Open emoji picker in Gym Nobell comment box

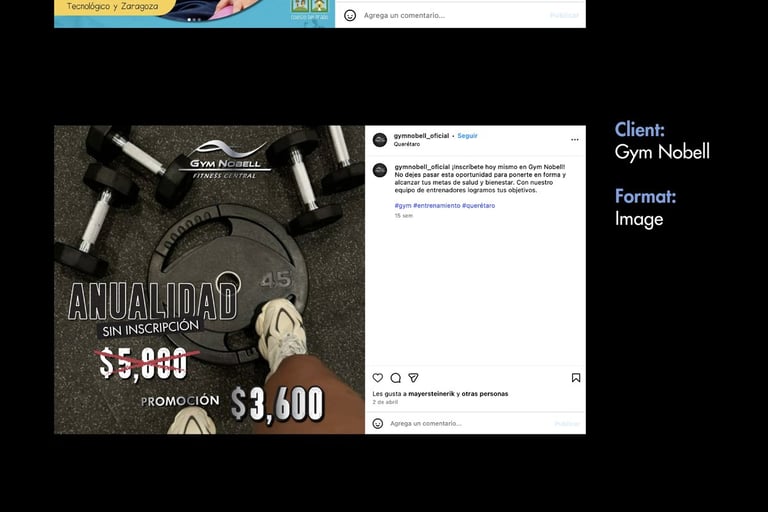pos(378,423)
